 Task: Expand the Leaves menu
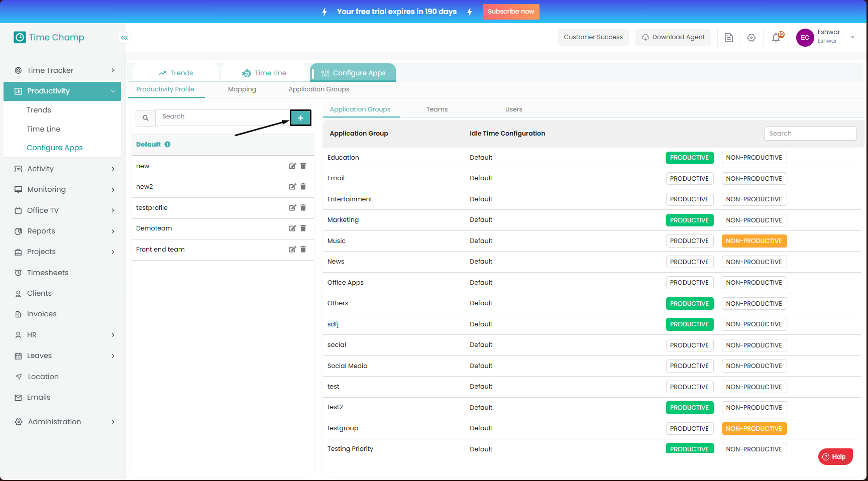(x=62, y=355)
